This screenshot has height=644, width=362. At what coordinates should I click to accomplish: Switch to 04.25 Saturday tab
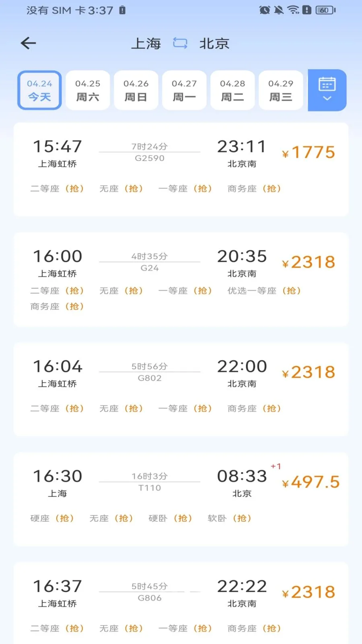coord(88,90)
